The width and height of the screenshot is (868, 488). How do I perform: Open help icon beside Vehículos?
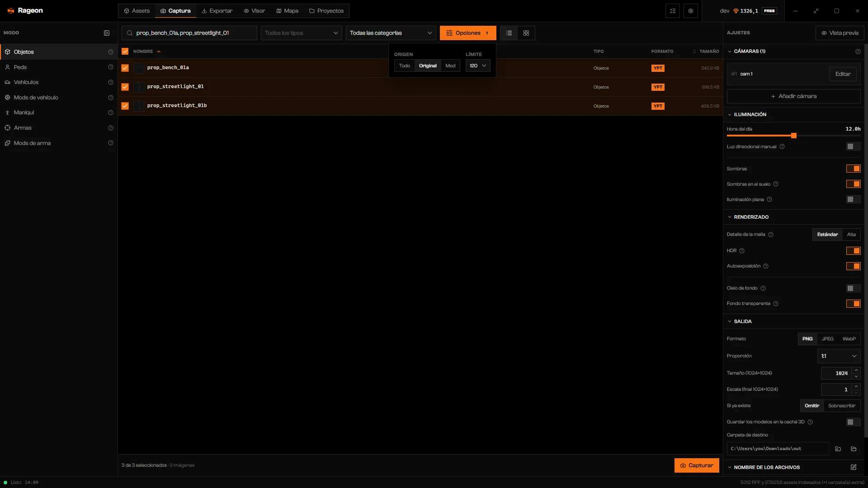tap(111, 82)
